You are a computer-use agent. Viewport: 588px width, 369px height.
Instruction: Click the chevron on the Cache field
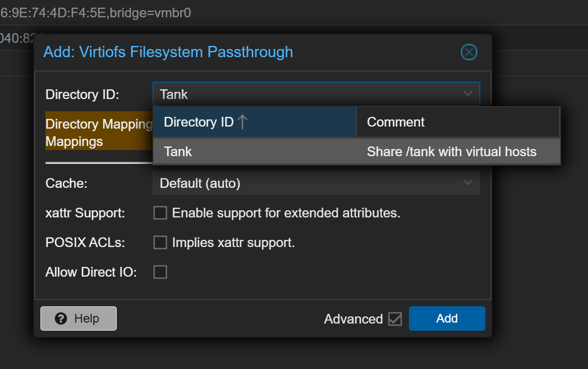pos(468,183)
